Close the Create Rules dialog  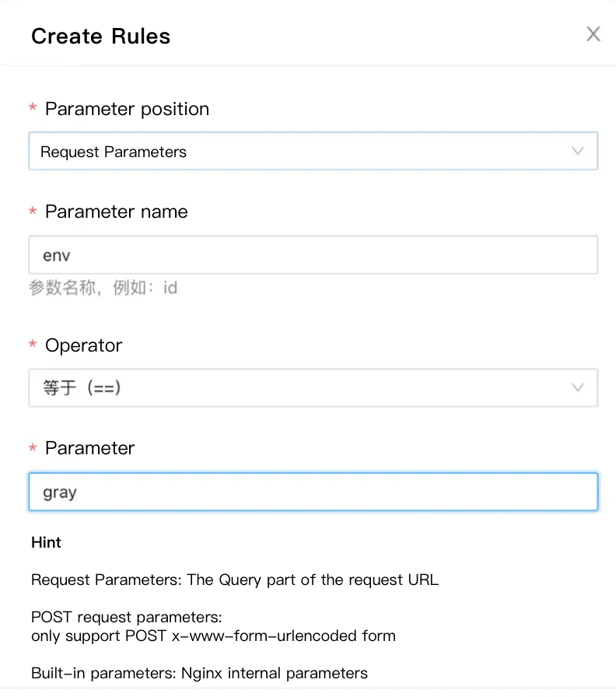point(593,33)
